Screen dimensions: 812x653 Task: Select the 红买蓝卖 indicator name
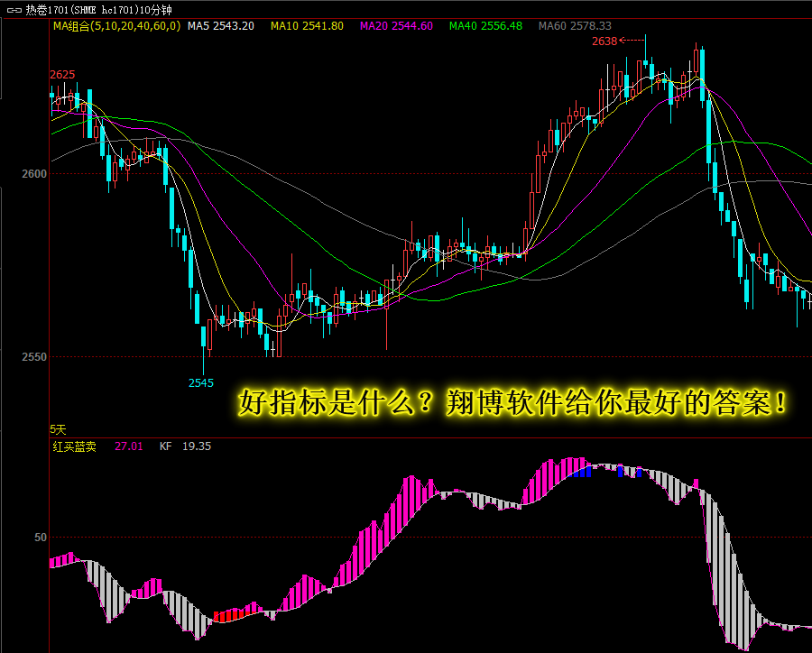(x=75, y=446)
